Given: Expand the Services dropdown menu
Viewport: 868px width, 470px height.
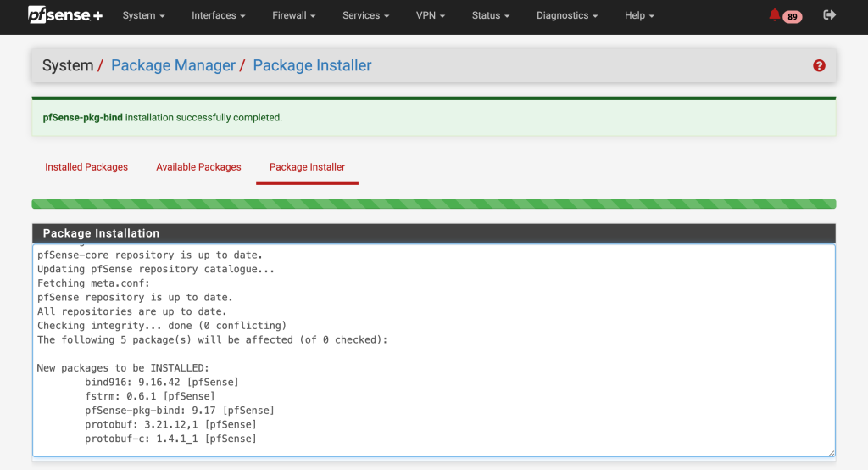Looking at the screenshot, I should [365, 15].
